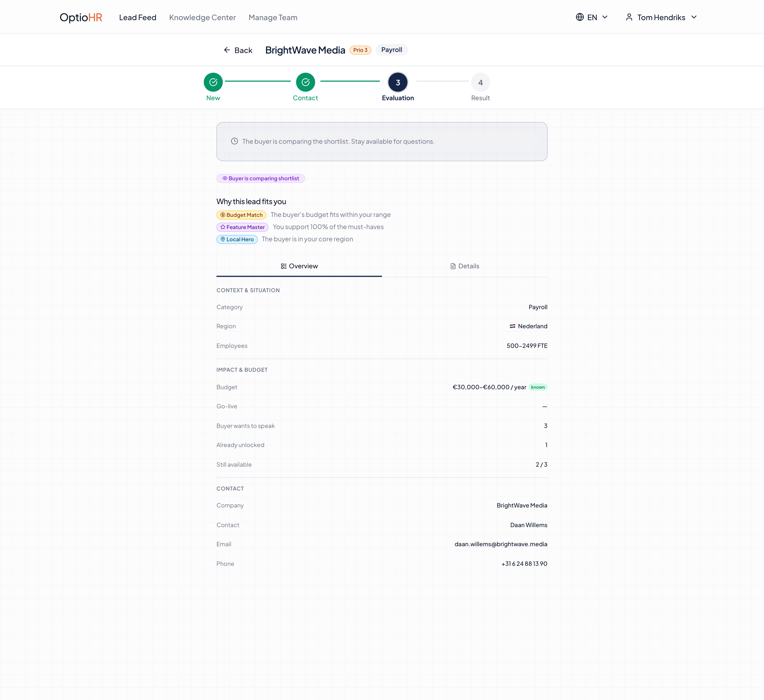Select the New step checkmark circle
This screenshot has height=700, width=764.
click(x=213, y=82)
